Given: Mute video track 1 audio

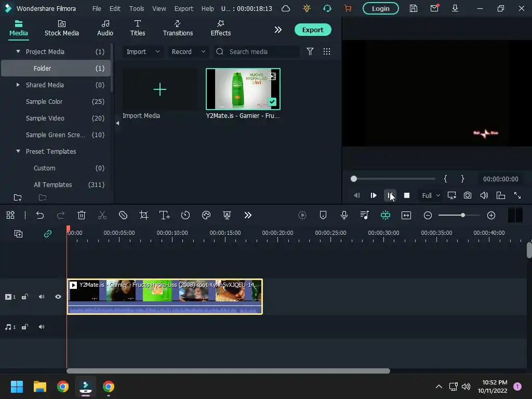Looking at the screenshot, I should 42,297.
